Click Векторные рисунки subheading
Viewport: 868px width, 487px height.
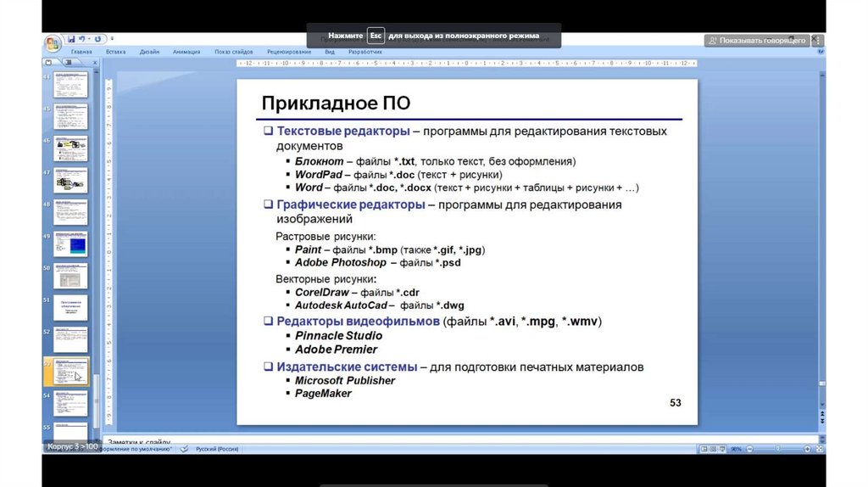point(325,278)
